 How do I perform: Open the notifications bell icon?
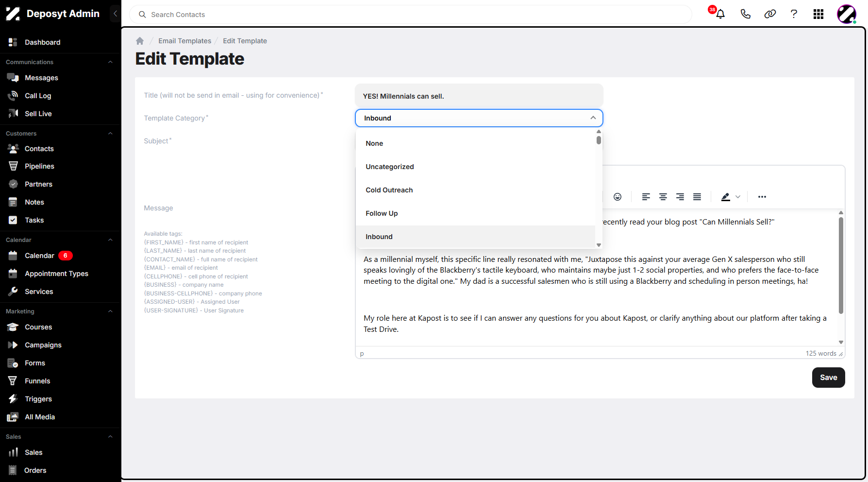click(720, 14)
